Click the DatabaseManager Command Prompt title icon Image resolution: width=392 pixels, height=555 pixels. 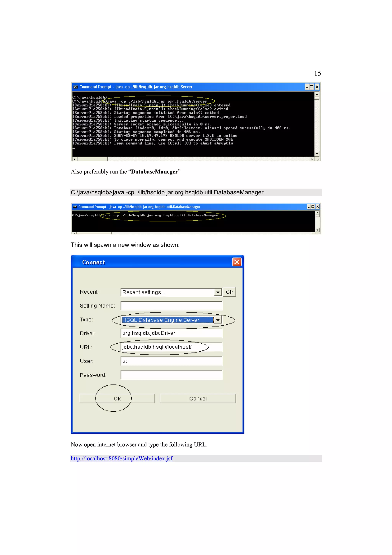(x=75, y=207)
